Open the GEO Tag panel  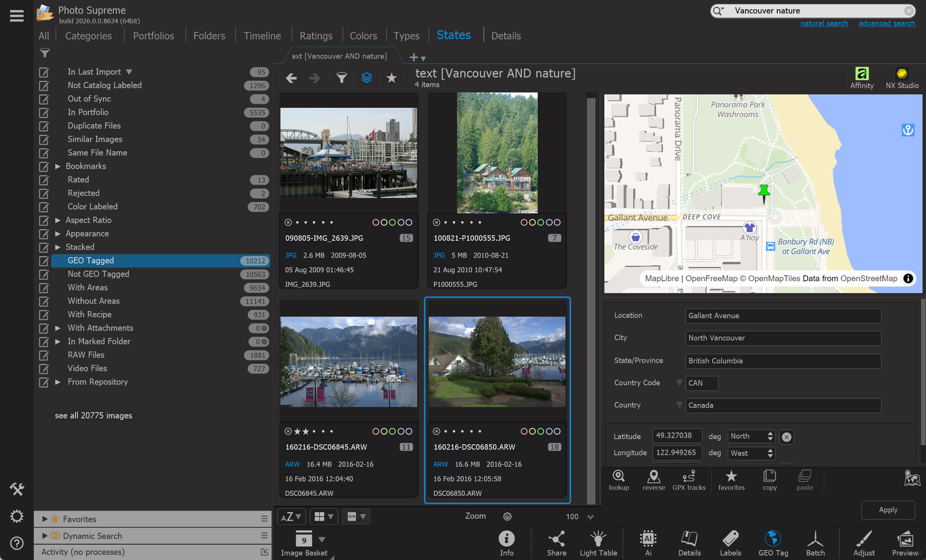[x=773, y=544]
